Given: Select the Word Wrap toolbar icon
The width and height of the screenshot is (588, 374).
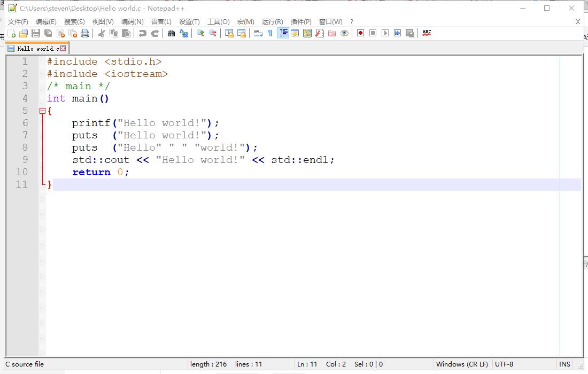Looking at the screenshot, I should point(257,33).
